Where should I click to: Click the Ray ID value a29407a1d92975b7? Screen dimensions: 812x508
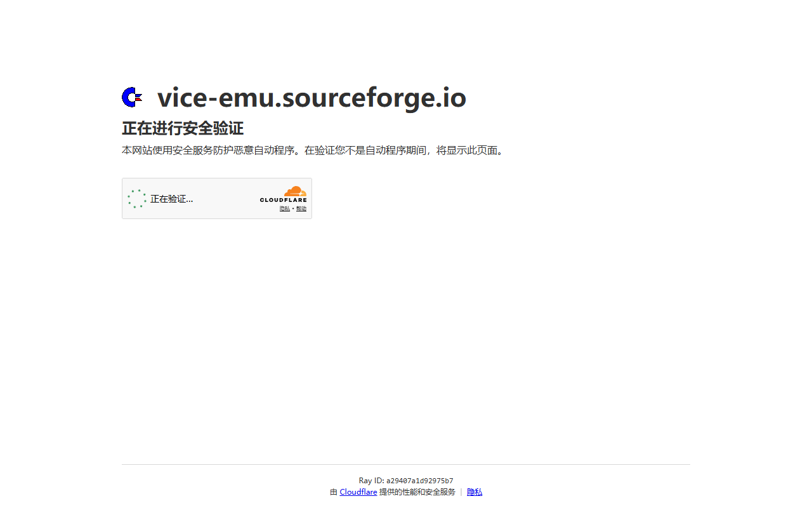point(420,481)
